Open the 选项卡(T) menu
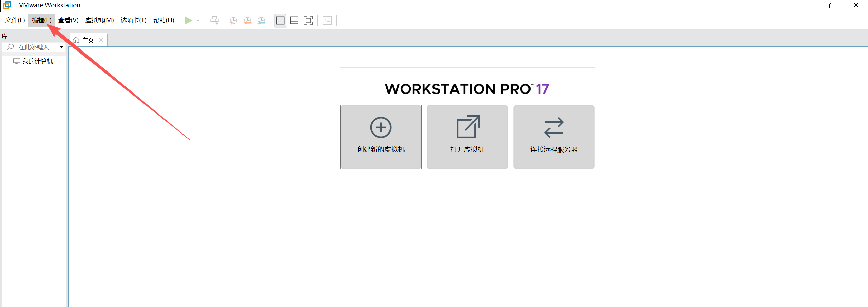This screenshot has width=868, height=307. click(x=133, y=20)
